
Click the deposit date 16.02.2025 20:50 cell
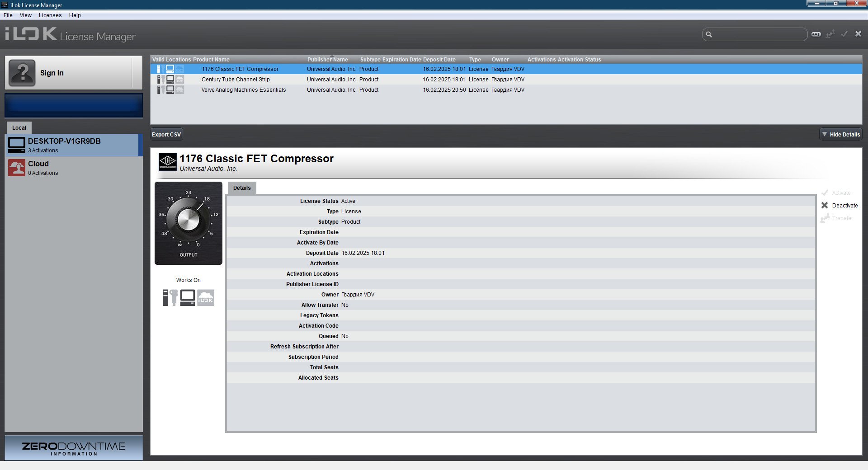[444, 90]
